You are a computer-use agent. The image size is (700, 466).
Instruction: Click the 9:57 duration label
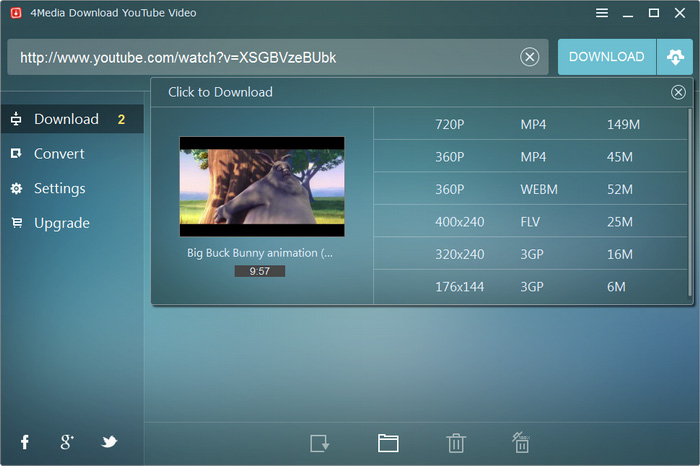pos(260,271)
